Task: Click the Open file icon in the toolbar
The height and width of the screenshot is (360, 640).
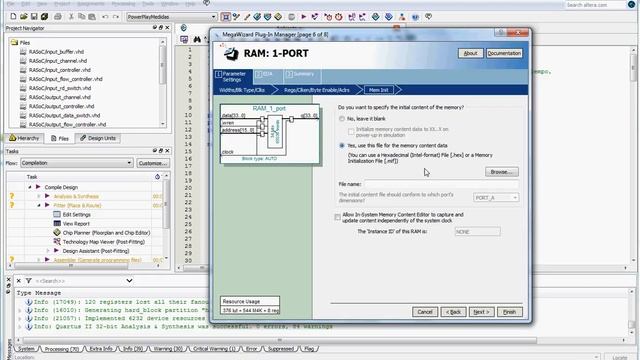Action: [24, 17]
